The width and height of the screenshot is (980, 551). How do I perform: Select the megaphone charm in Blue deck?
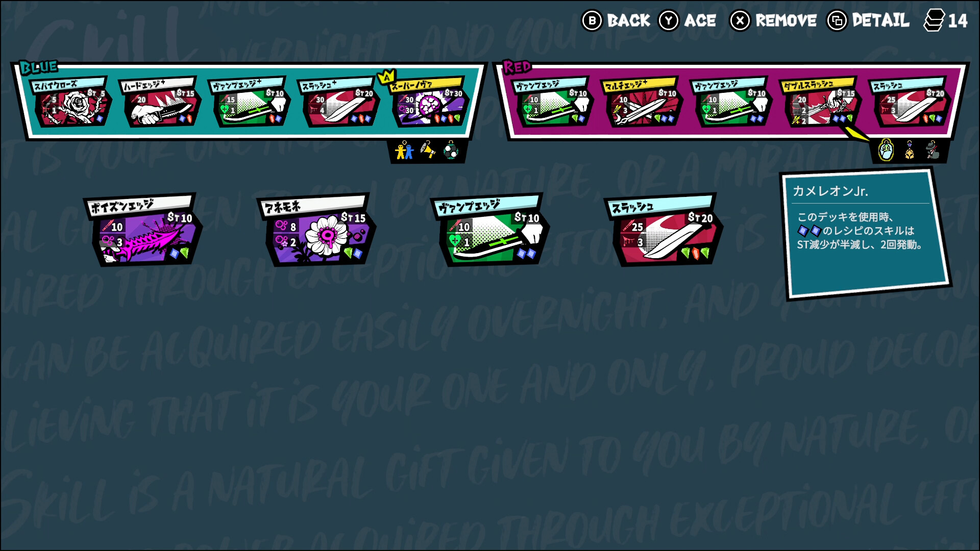pyautogui.click(x=428, y=151)
